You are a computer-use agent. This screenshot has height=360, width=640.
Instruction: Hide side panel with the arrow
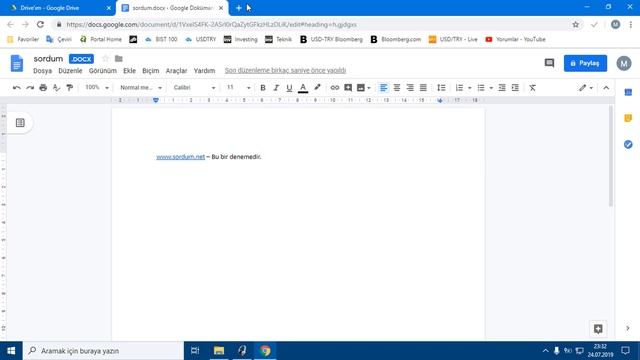tap(628, 328)
